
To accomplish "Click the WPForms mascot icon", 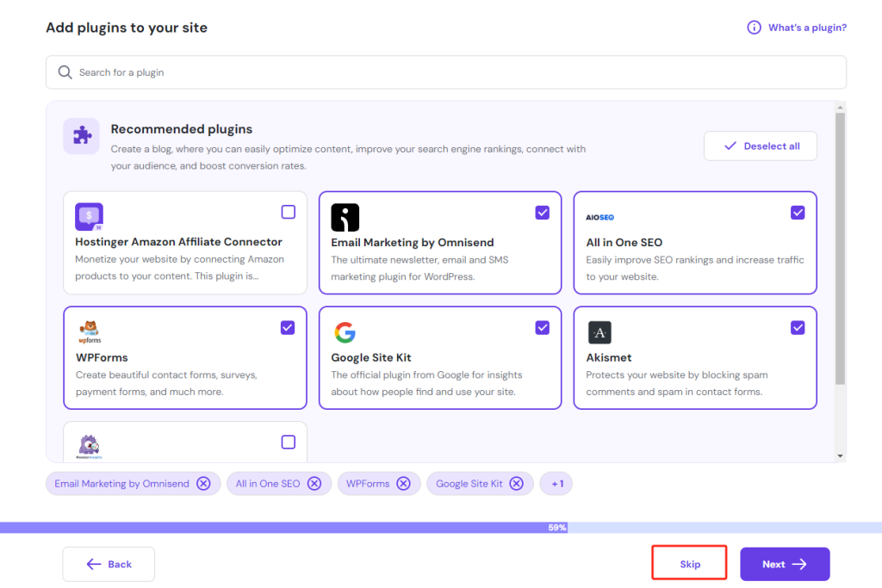I will tap(89, 331).
